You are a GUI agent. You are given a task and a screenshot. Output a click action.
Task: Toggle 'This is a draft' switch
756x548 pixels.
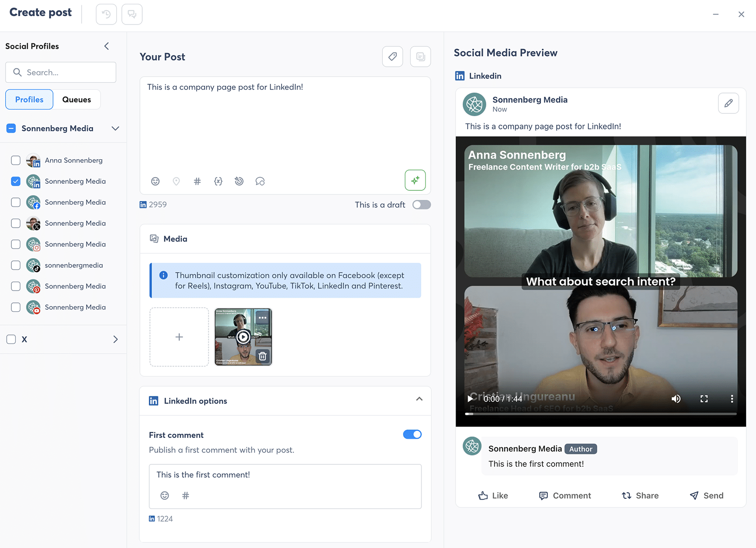[421, 205]
